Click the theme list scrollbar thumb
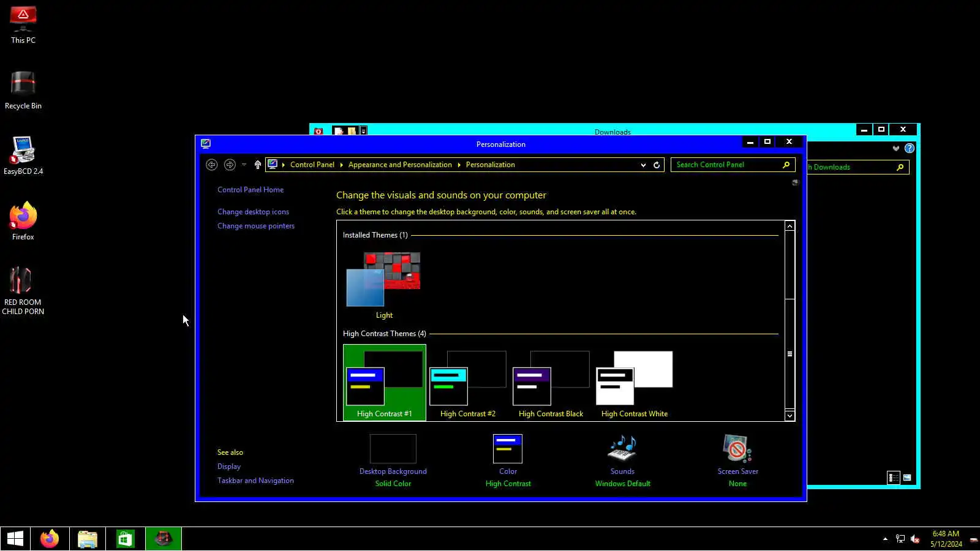Image resolution: width=980 pixels, height=551 pixels. click(x=790, y=354)
